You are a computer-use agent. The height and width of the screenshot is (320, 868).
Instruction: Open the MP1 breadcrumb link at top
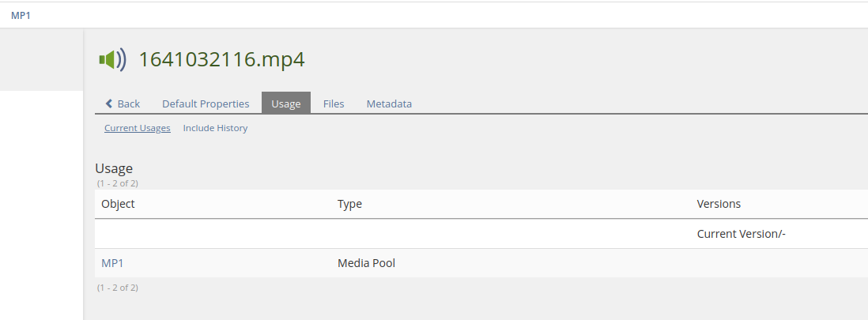click(21, 16)
